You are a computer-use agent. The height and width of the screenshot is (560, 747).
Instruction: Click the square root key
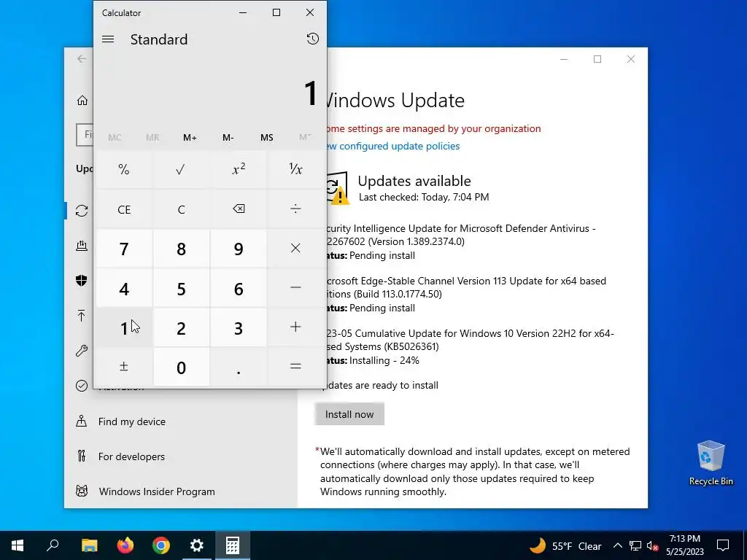181,169
